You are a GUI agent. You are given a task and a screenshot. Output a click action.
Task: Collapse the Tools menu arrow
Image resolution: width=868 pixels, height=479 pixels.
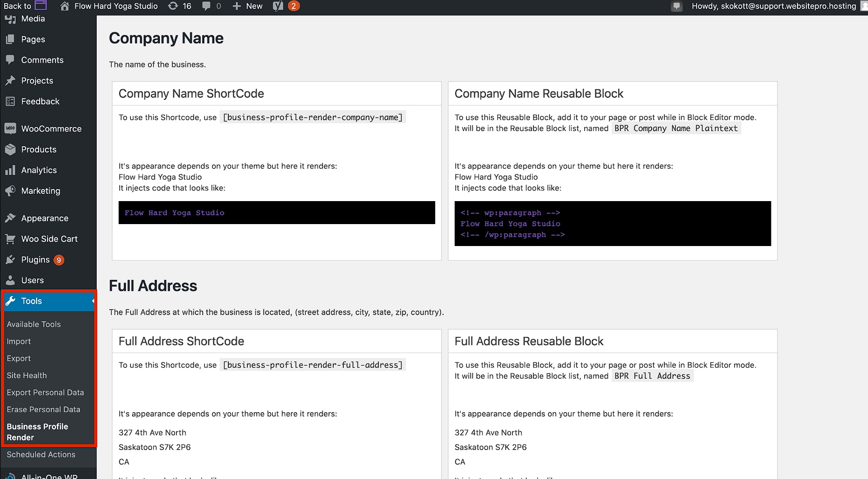tap(92, 301)
